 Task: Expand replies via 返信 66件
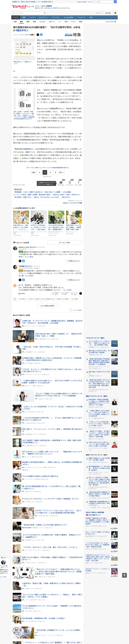click(21, 293)
